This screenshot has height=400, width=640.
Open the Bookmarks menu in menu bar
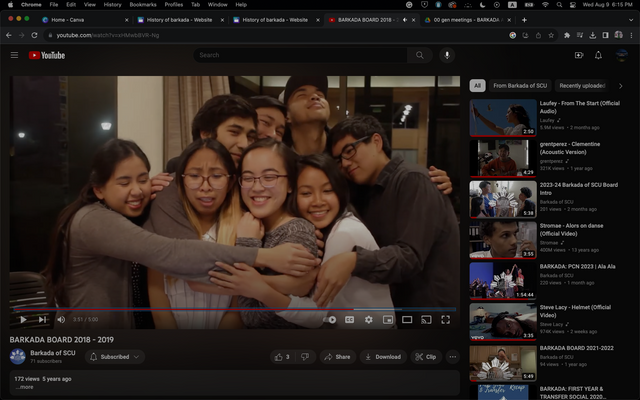pyautogui.click(x=142, y=4)
